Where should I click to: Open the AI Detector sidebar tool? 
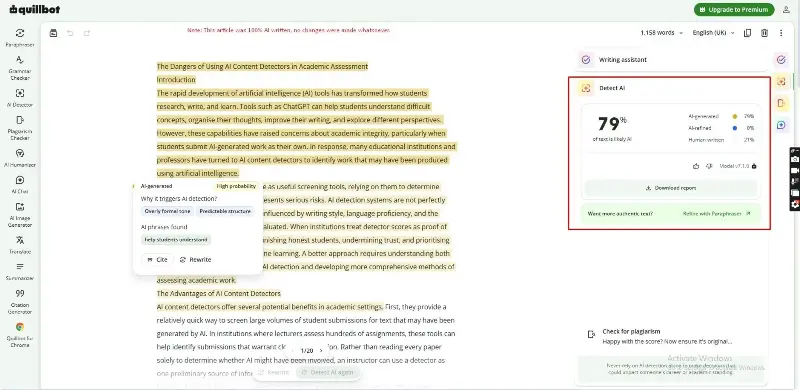click(20, 98)
